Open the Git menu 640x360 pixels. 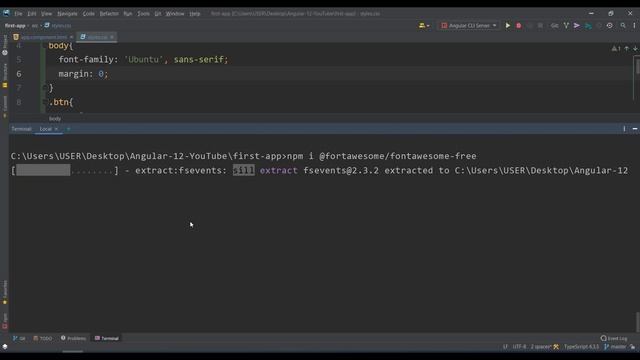click(158, 13)
